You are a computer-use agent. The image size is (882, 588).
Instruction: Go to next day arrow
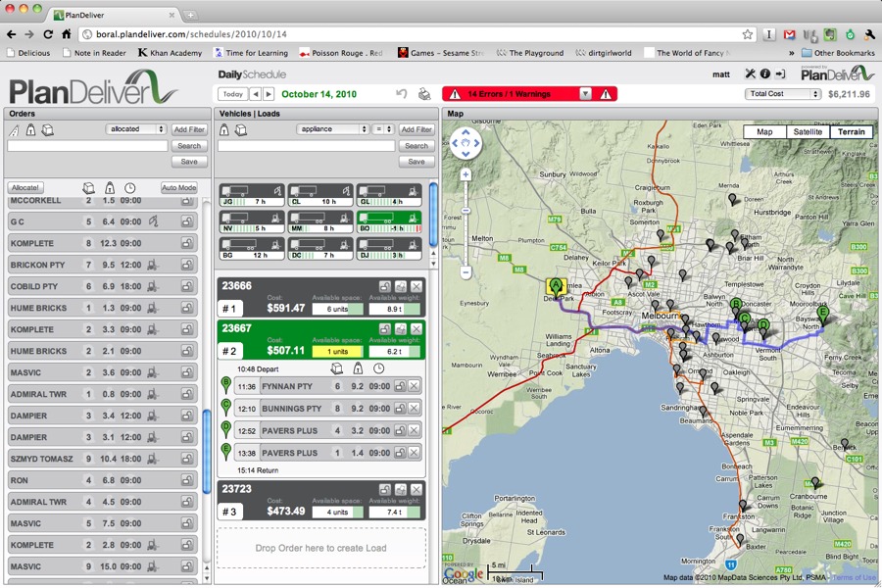269,94
